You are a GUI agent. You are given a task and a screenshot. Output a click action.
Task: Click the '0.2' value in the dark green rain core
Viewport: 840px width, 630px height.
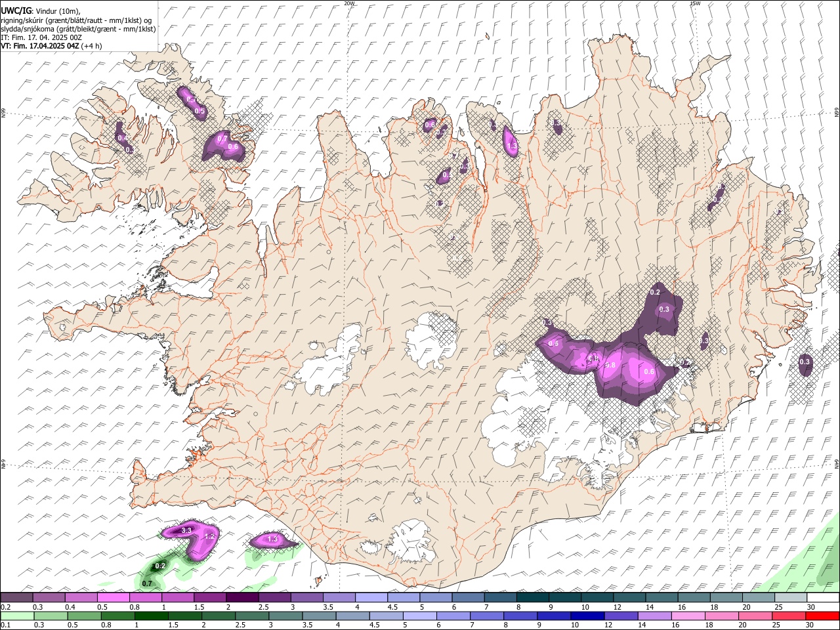point(160,566)
